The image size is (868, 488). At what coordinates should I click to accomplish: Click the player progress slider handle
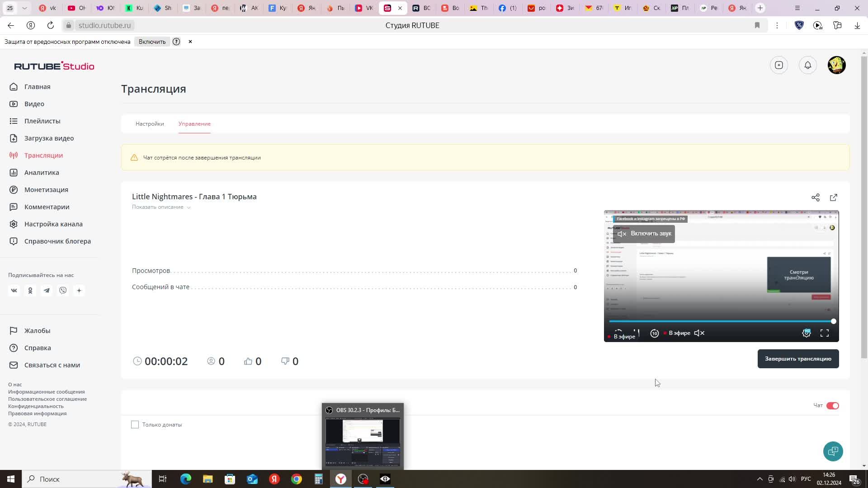(x=834, y=321)
